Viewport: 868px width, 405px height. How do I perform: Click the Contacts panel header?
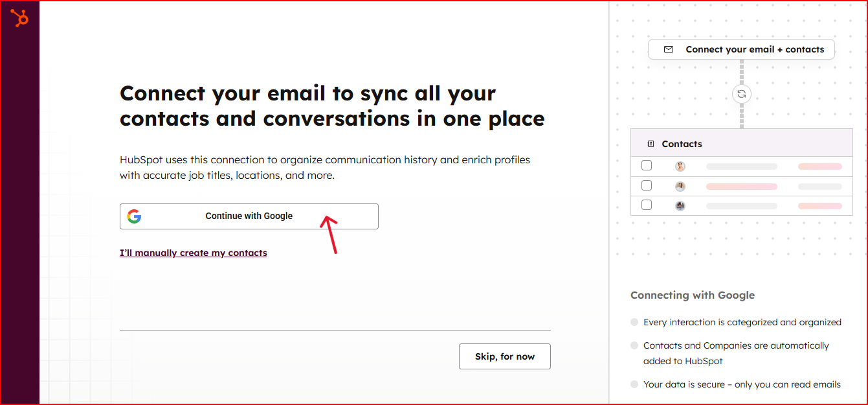point(741,143)
